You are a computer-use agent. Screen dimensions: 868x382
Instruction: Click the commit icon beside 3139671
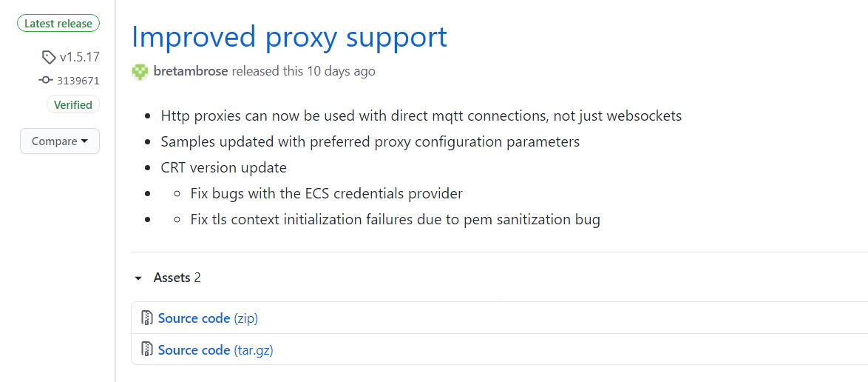(46, 81)
